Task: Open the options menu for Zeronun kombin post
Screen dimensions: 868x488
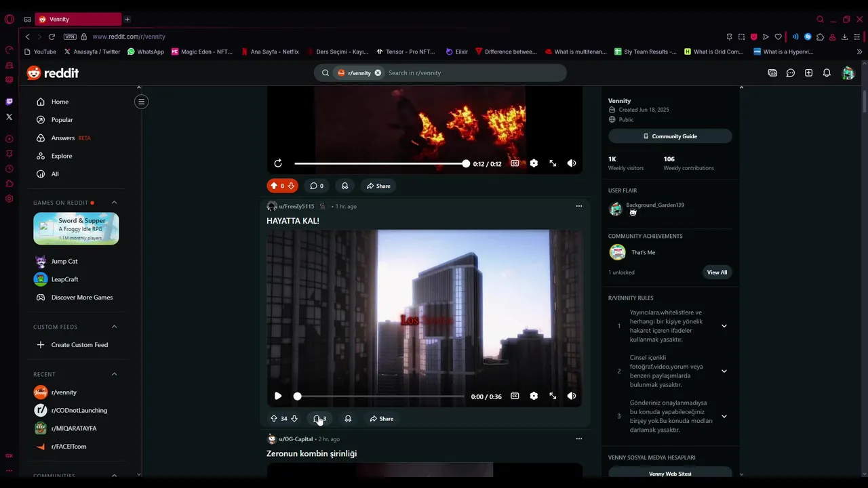Action: [578, 439]
